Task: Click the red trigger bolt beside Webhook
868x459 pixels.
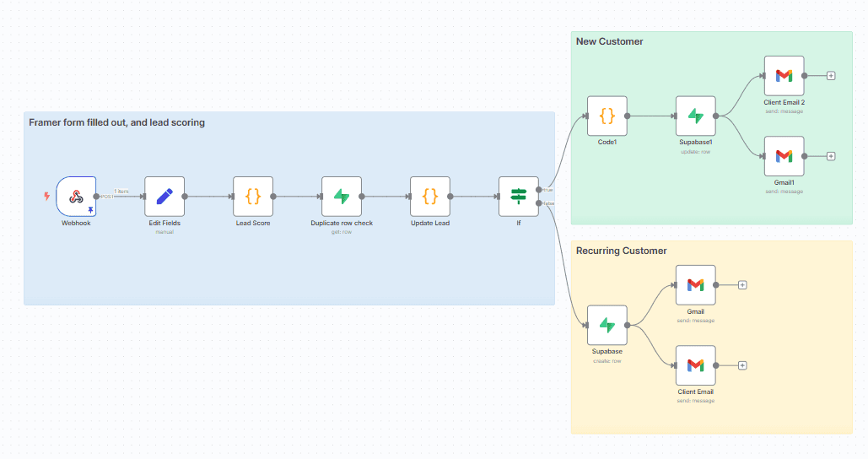Action: click(x=47, y=196)
